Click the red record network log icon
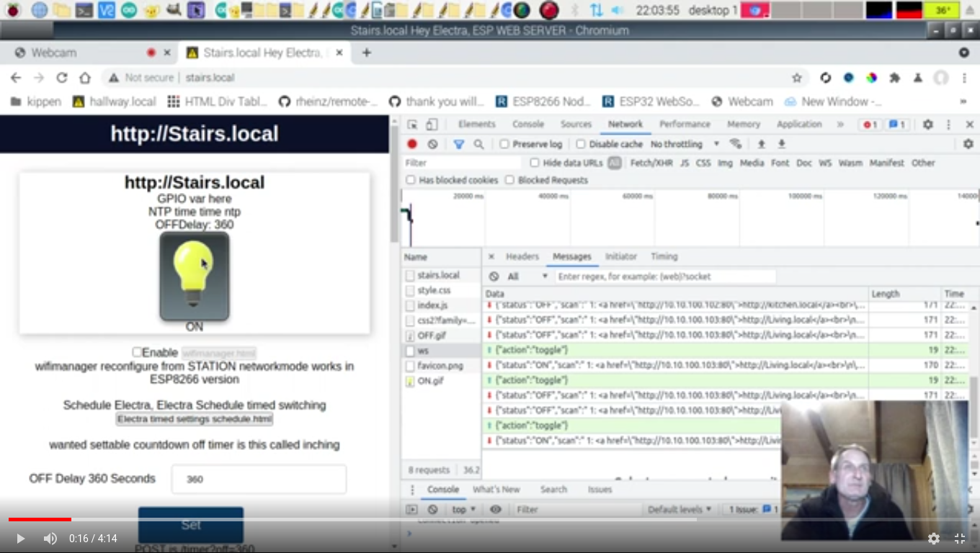This screenshot has height=553, width=980. coord(411,143)
